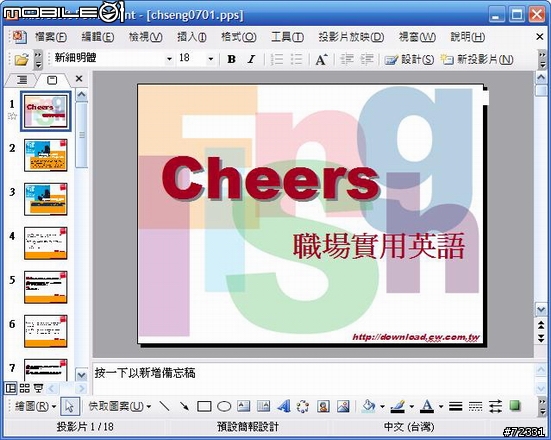
Task: Switch to Slide Sorter view icon
Action: tap(24, 388)
